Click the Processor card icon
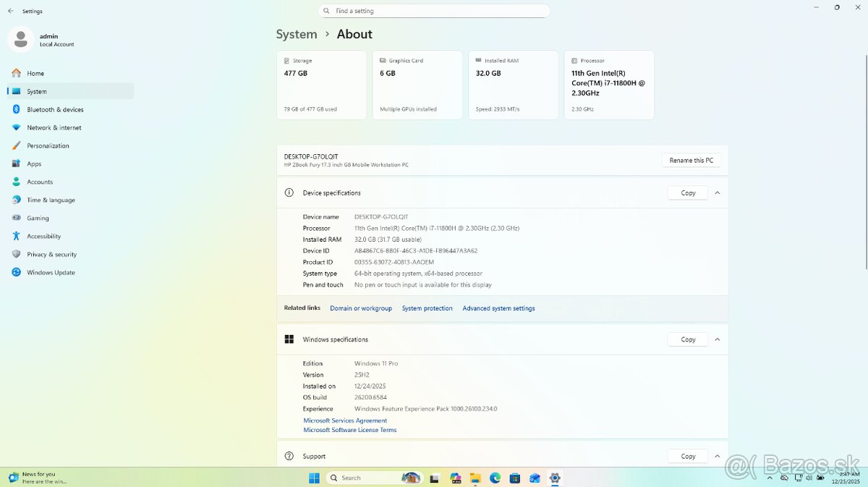868x487 pixels. coord(576,60)
